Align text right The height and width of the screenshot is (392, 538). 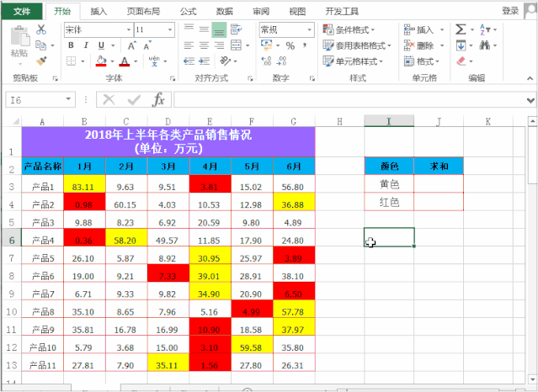tap(219, 45)
